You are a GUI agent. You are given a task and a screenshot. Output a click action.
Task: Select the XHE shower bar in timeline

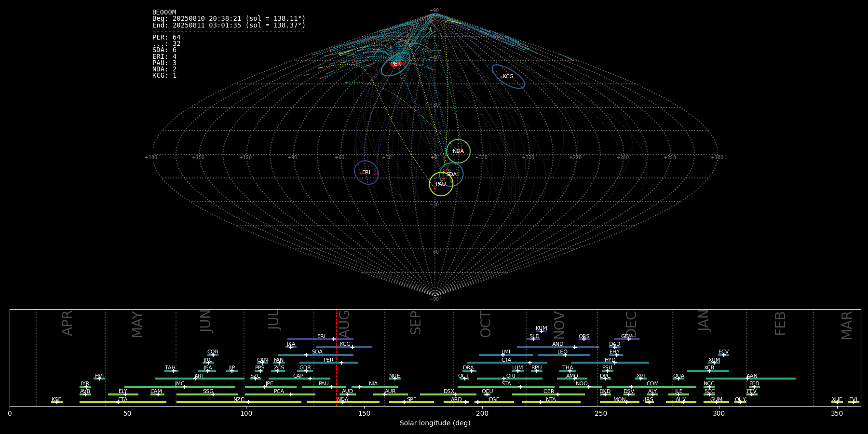(837, 402)
